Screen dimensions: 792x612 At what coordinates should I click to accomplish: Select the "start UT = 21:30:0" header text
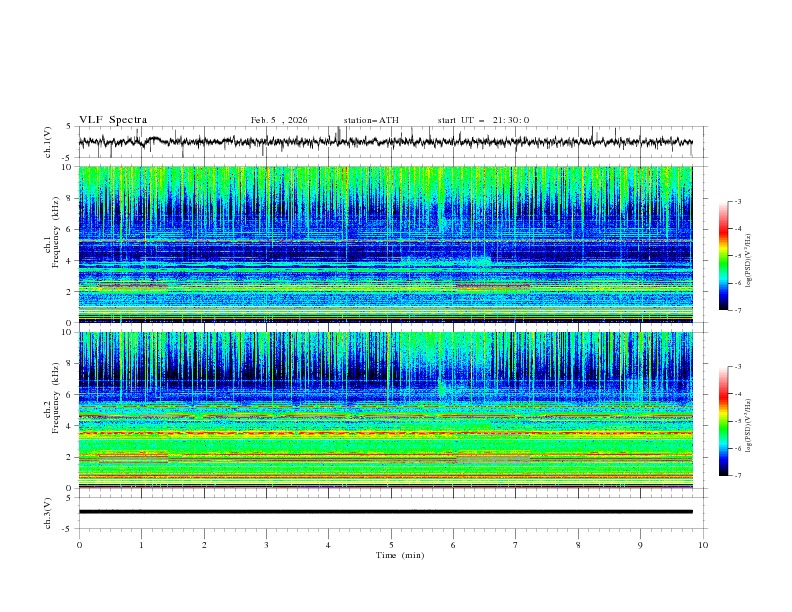click(x=483, y=120)
